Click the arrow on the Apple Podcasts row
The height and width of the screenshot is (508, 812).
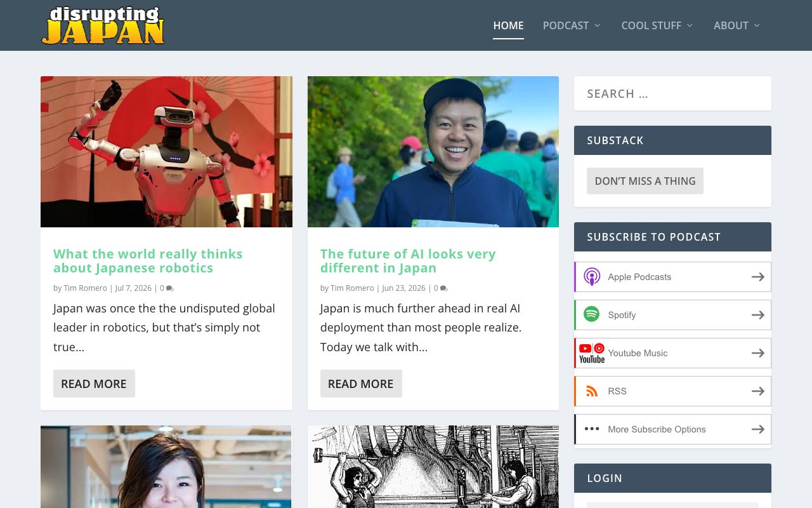point(758,277)
